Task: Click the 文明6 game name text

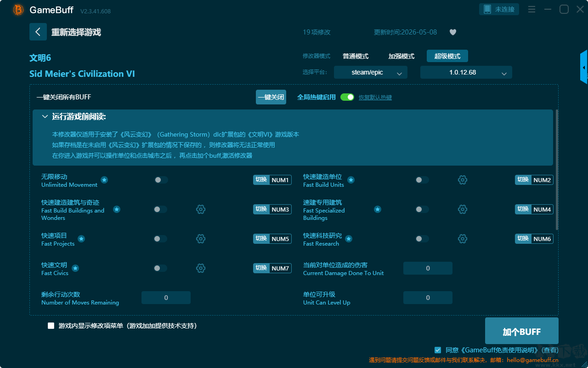Action: point(40,58)
